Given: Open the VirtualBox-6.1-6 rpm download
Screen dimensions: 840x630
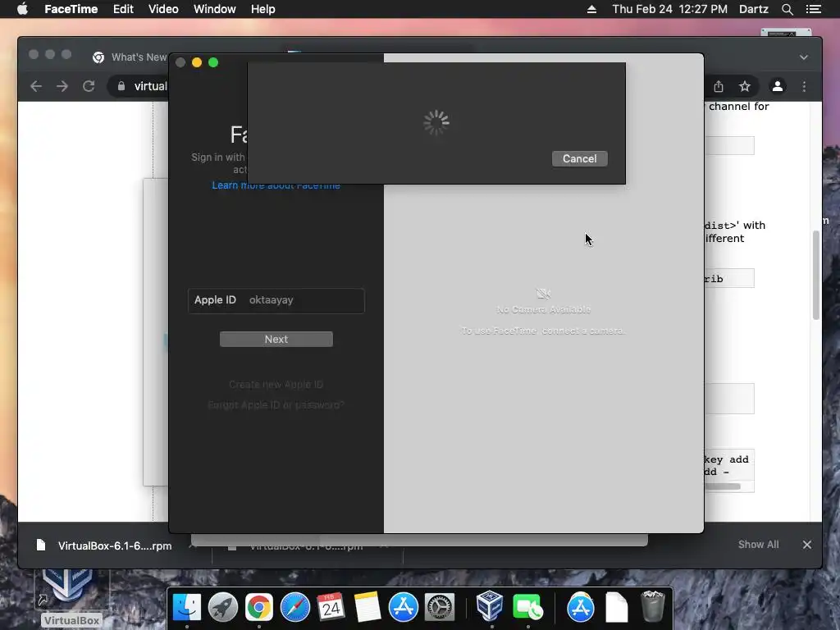Looking at the screenshot, I should pos(104,546).
